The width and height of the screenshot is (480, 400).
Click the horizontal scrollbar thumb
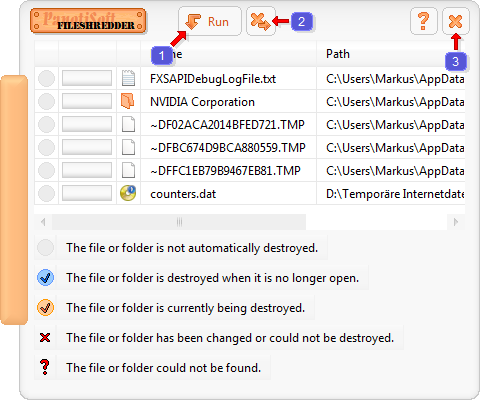click(179, 222)
